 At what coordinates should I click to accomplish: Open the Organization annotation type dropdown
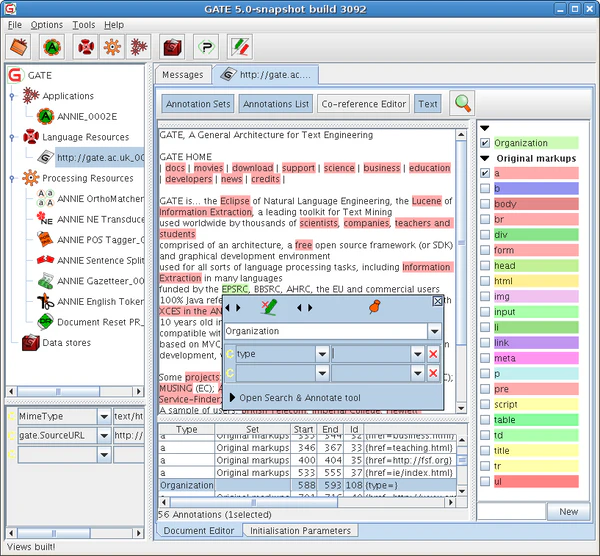click(434, 331)
